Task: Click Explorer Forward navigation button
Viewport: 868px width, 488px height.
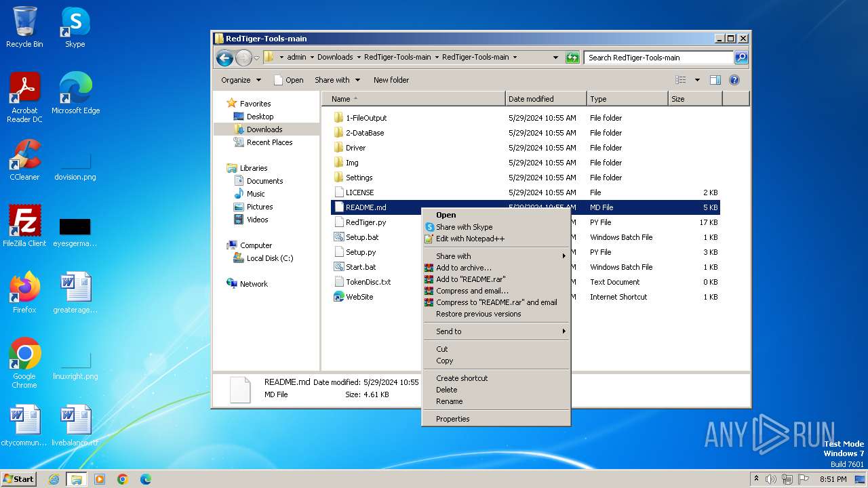Action: 243,58
